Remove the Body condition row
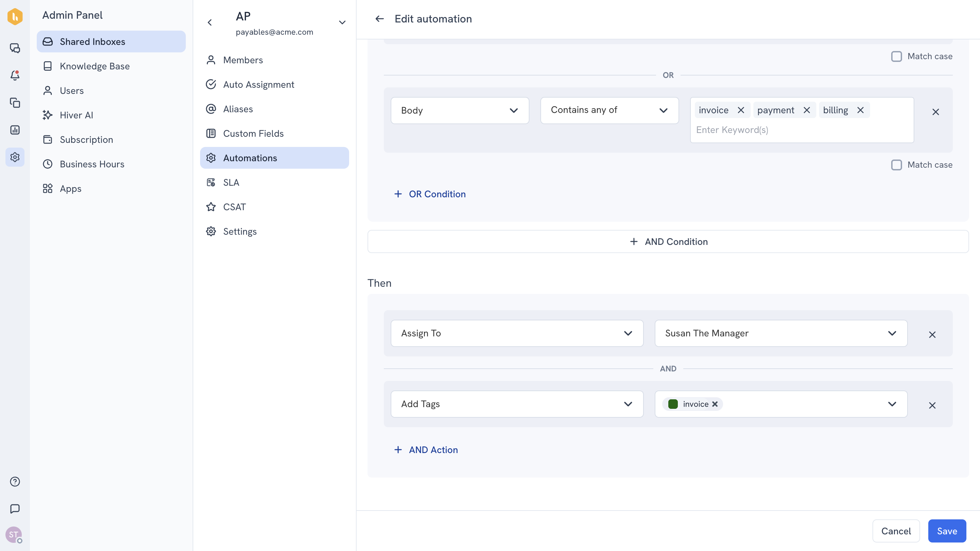This screenshot has width=980, height=551. 935,112
